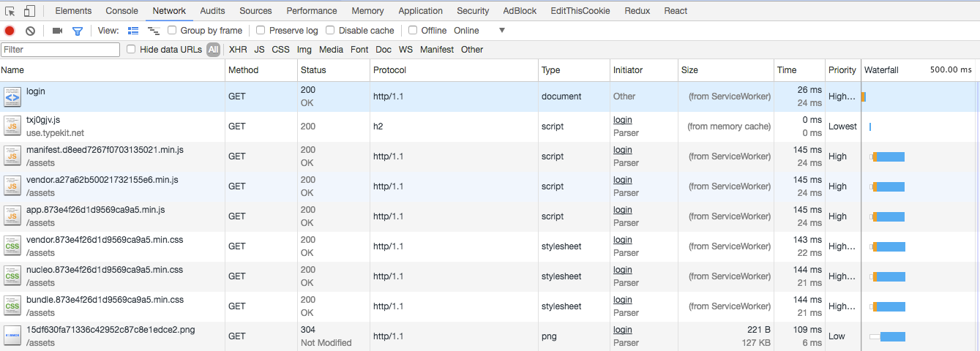Filter requests by Img

tap(304, 50)
